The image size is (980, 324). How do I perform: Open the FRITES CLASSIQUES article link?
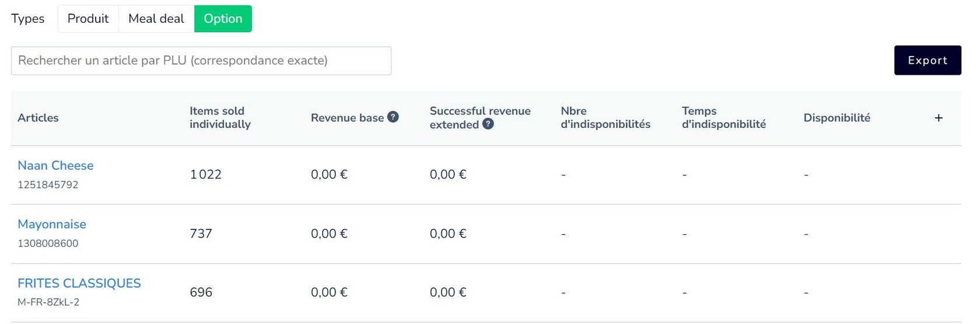click(79, 283)
